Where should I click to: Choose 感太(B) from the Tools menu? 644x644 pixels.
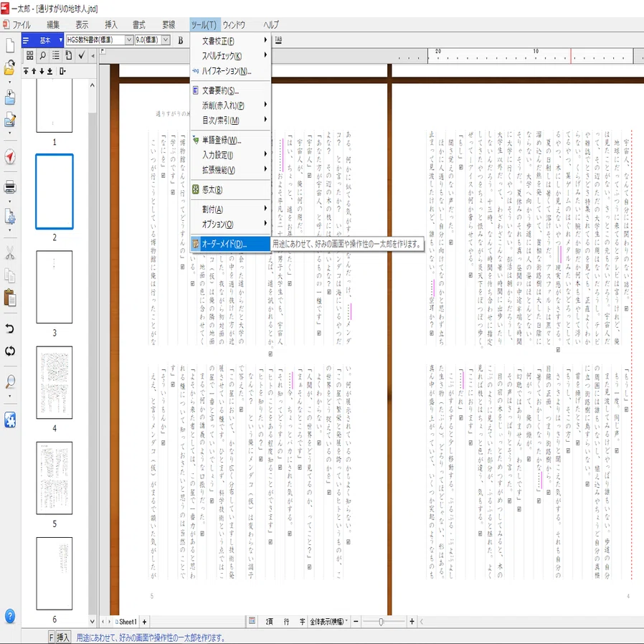(x=230, y=190)
